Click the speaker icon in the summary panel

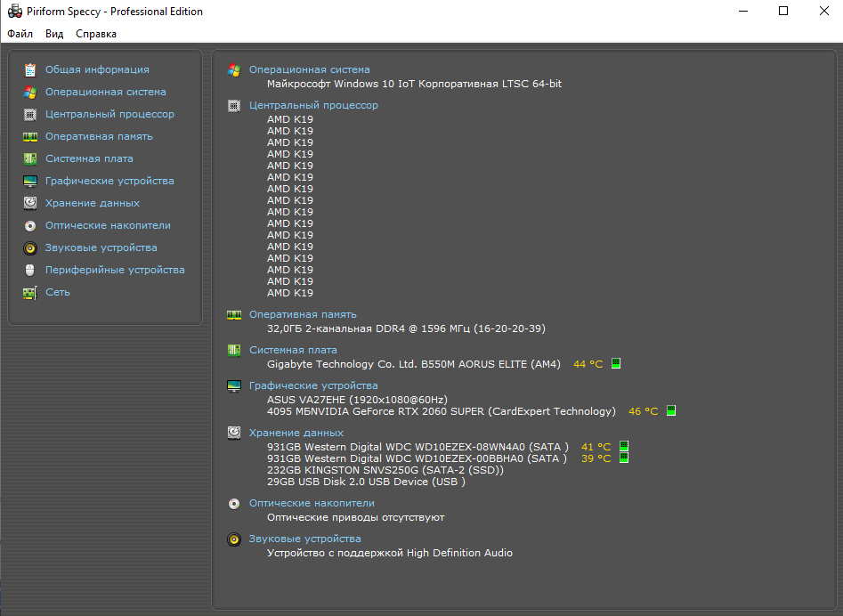coord(234,539)
